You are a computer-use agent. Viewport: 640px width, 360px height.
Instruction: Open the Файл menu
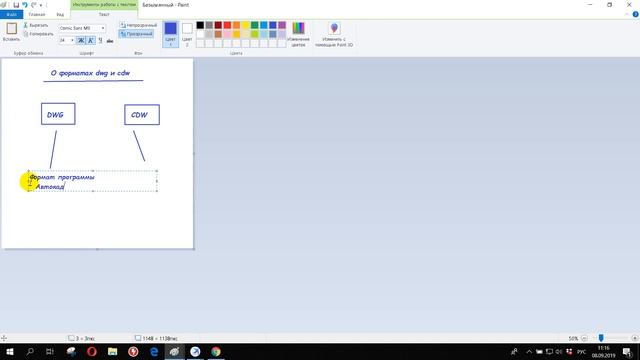pyautogui.click(x=11, y=14)
